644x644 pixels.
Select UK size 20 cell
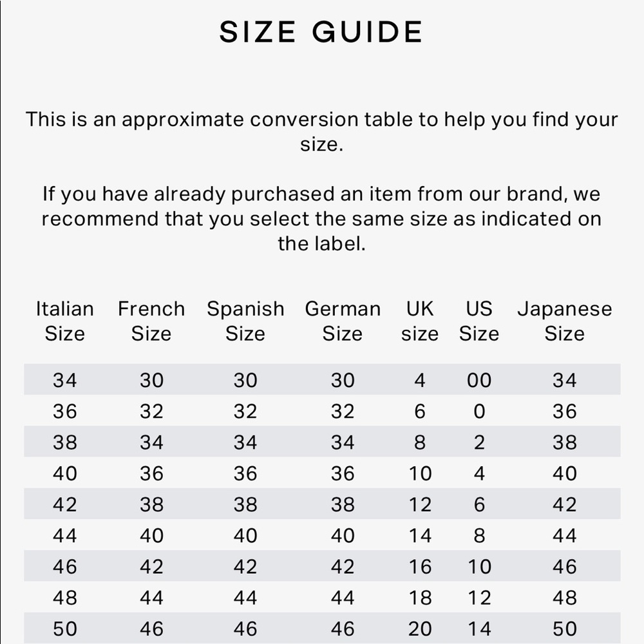(420, 629)
